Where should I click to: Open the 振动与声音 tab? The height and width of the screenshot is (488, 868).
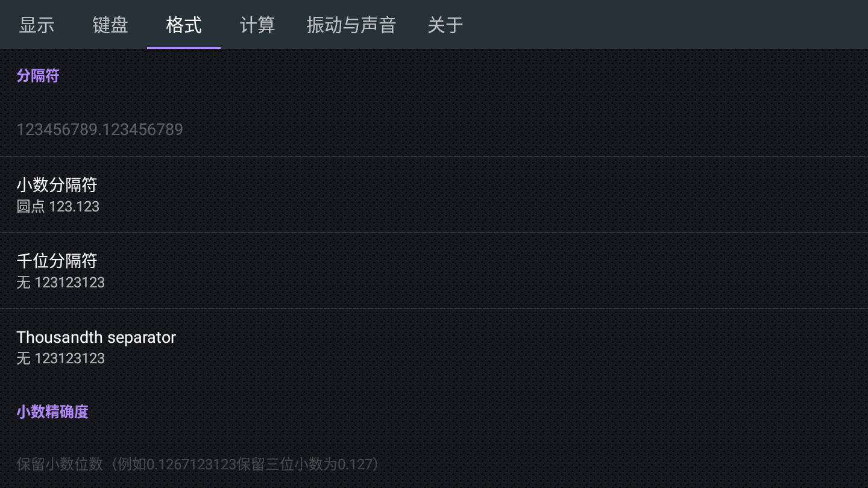coord(351,25)
